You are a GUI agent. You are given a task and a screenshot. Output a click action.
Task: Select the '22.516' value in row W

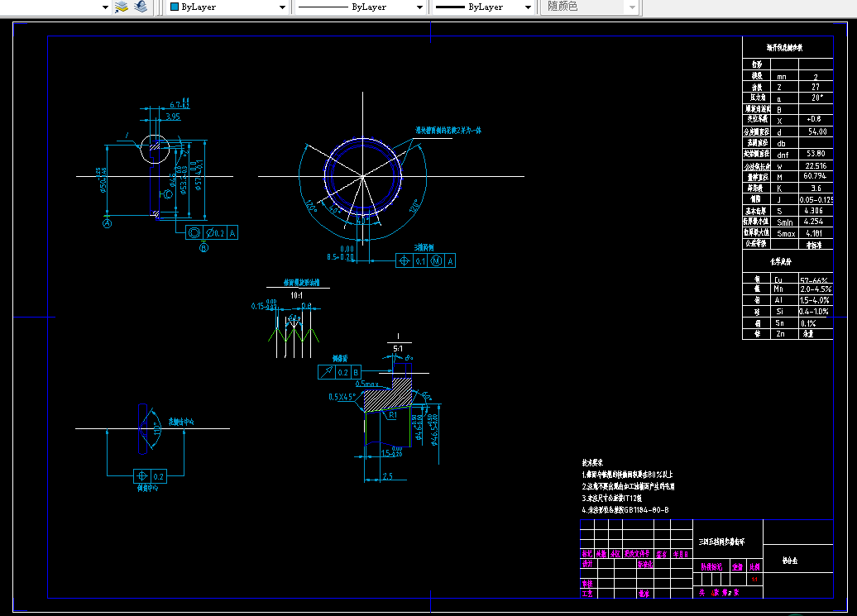pos(816,166)
